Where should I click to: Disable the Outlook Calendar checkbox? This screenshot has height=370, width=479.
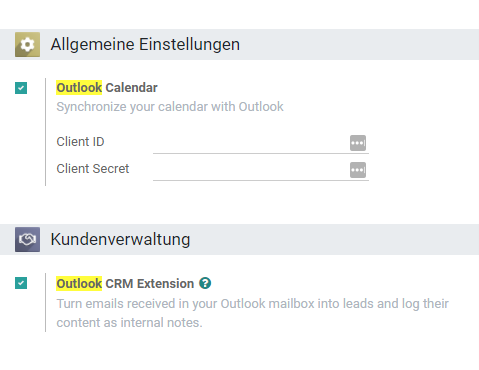21,88
